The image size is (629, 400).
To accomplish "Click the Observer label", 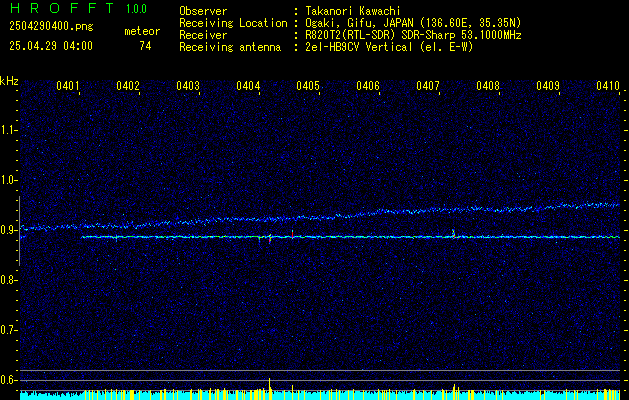I will click(203, 11).
